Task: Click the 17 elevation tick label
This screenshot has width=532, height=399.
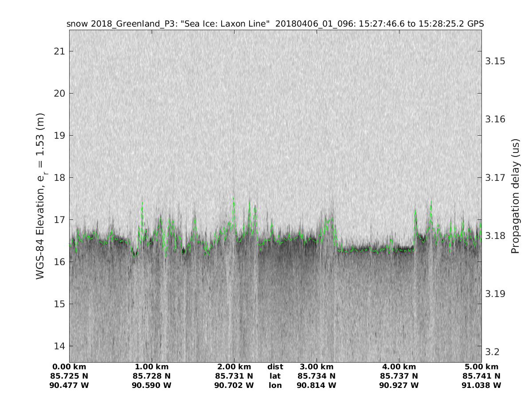Action: [59, 220]
